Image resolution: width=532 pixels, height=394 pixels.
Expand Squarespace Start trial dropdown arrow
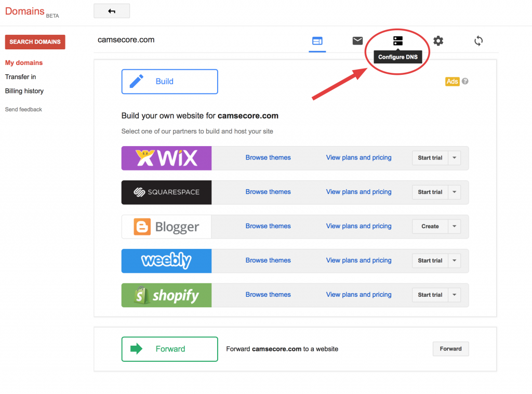tap(454, 192)
